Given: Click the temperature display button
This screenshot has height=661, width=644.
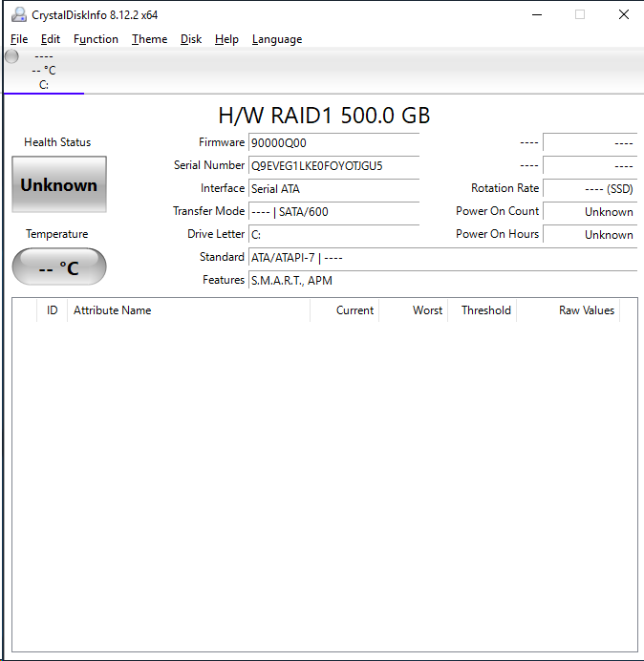Looking at the screenshot, I should [x=59, y=267].
